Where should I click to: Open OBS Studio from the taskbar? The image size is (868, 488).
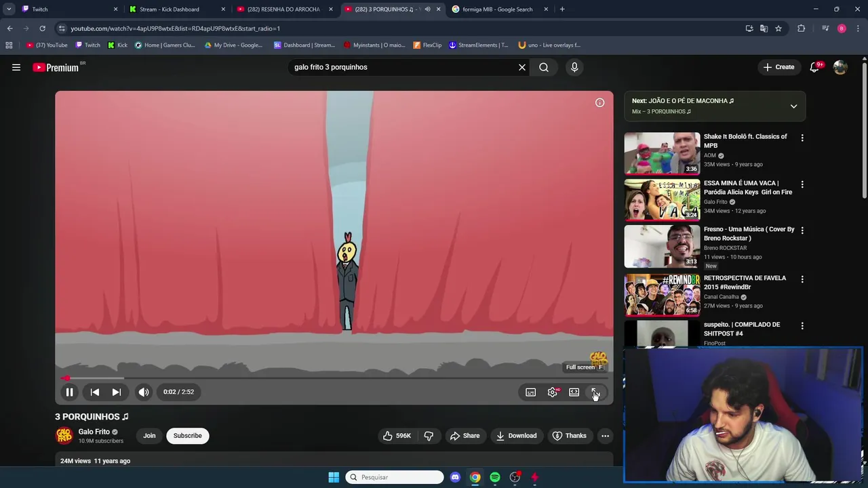pyautogui.click(x=515, y=477)
